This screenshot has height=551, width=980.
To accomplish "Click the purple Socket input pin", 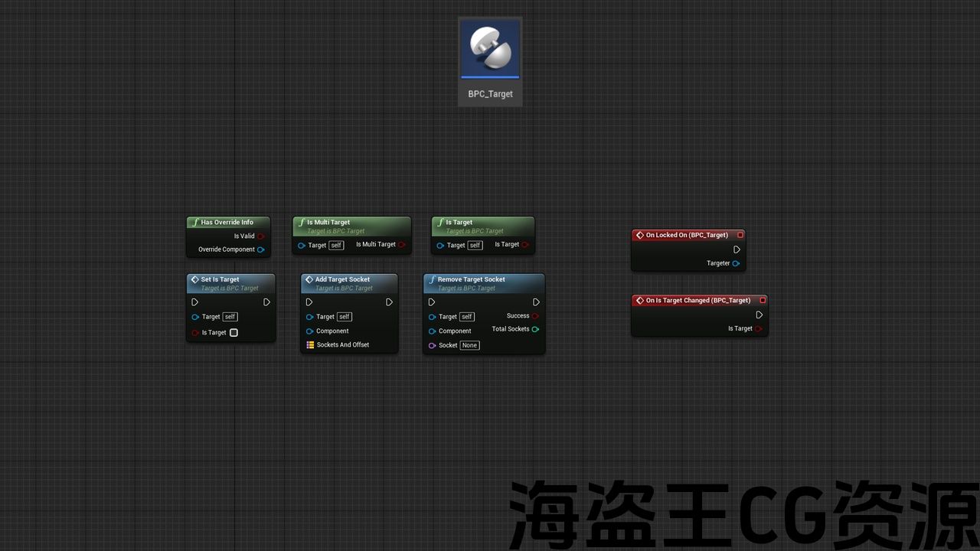I will [x=432, y=346].
